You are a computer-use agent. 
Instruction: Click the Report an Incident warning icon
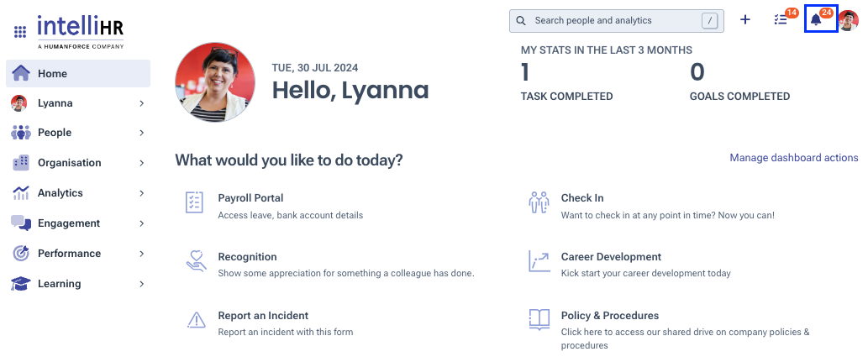click(196, 319)
